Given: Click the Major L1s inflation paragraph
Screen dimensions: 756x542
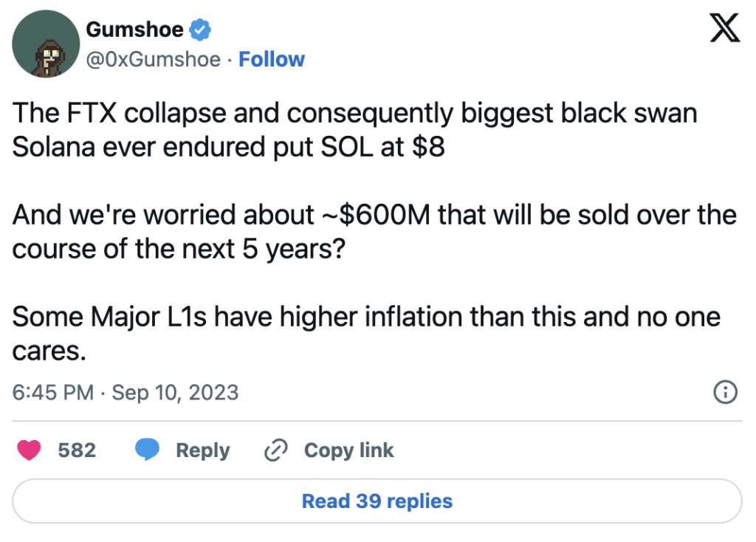Looking at the screenshot, I should coord(366,333).
